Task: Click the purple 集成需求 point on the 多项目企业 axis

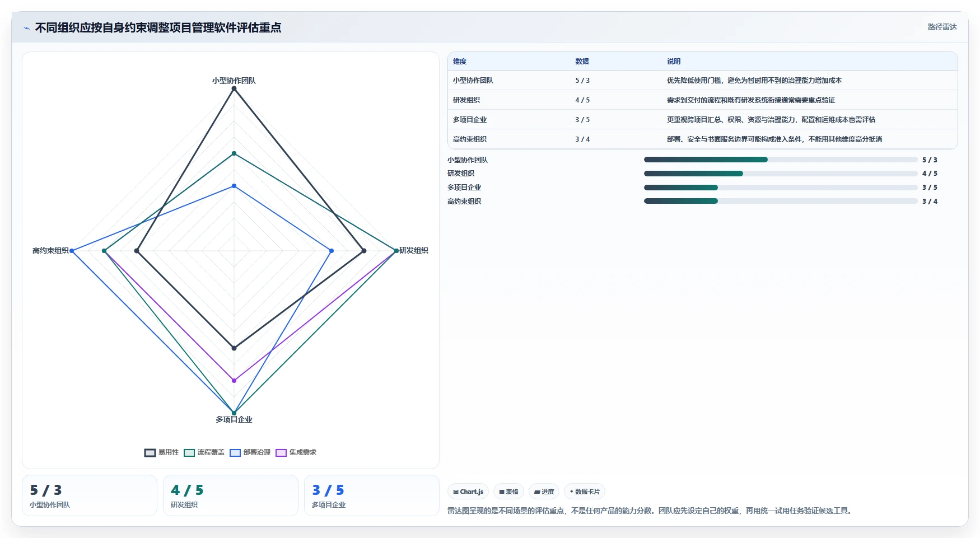Action: pos(234,381)
